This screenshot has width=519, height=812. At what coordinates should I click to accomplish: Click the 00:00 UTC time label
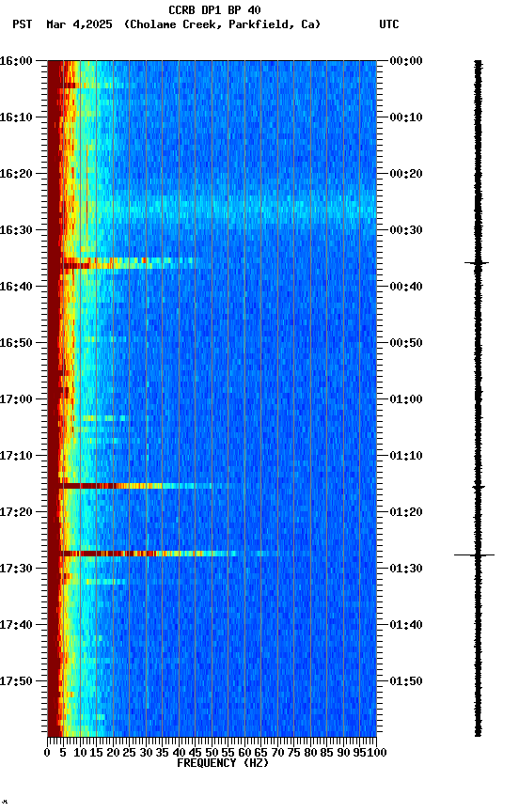point(406,61)
